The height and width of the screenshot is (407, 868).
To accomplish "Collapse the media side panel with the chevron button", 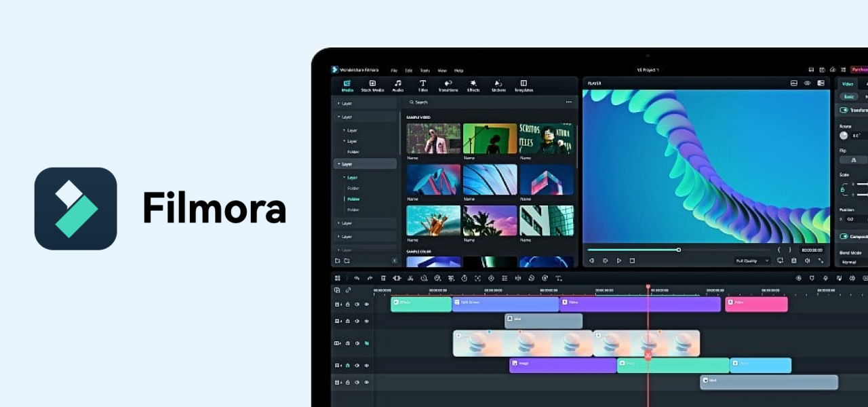I will 395,260.
